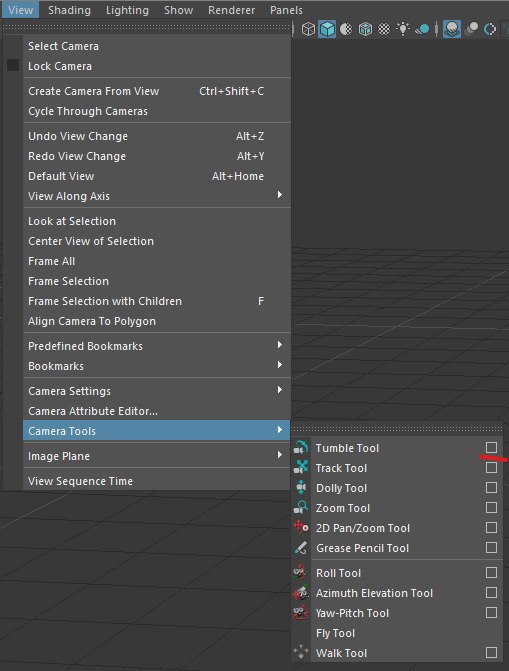Click the wireframe cube toolbar icon
Viewport: 509px width, 671px height.
tap(308, 29)
